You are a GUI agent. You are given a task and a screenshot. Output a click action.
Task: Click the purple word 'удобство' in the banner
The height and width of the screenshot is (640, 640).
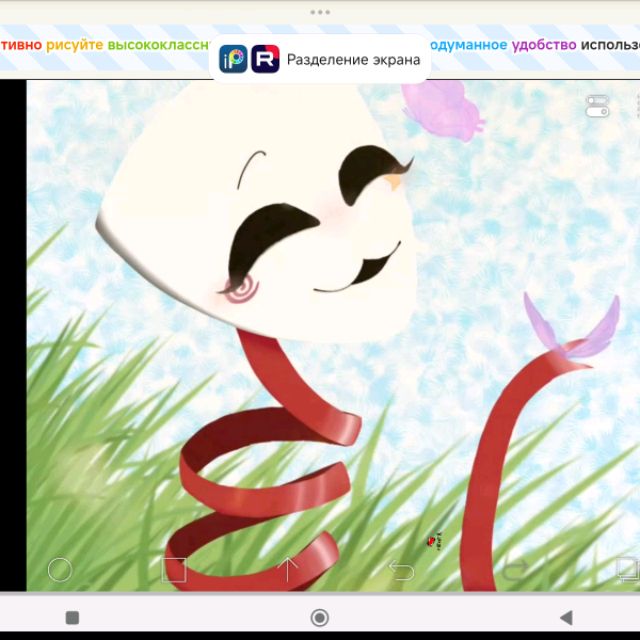pyautogui.click(x=544, y=45)
